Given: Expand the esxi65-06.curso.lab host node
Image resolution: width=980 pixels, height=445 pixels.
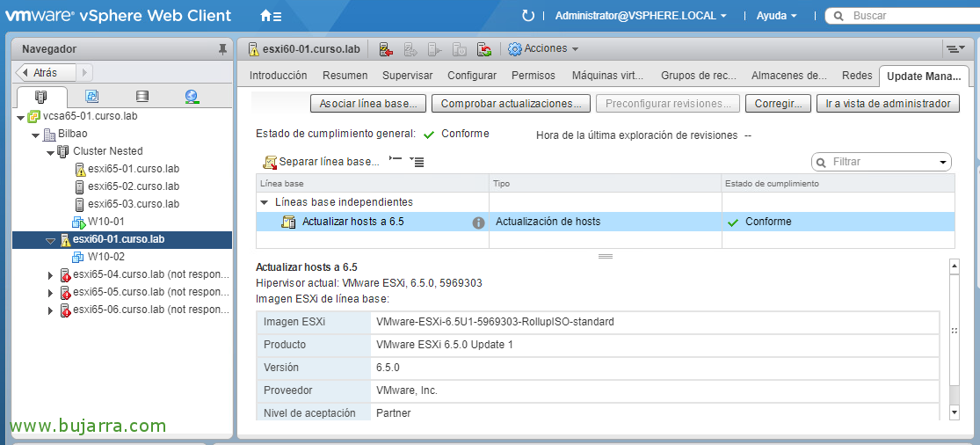Looking at the screenshot, I should (x=51, y=310).
